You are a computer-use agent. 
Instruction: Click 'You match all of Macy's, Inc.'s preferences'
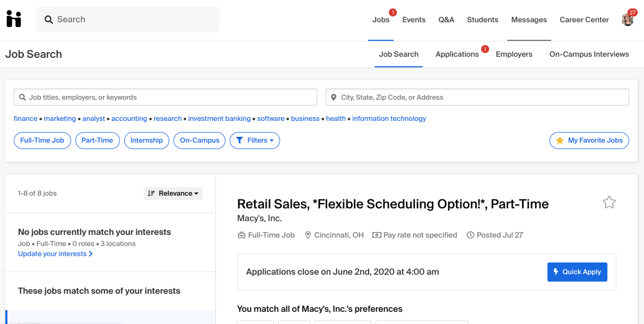320,309
